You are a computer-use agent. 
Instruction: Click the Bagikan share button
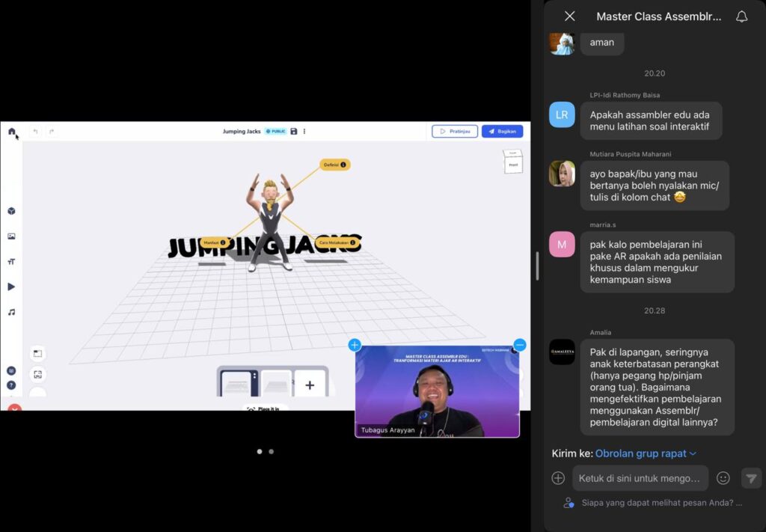pos(502,132)
